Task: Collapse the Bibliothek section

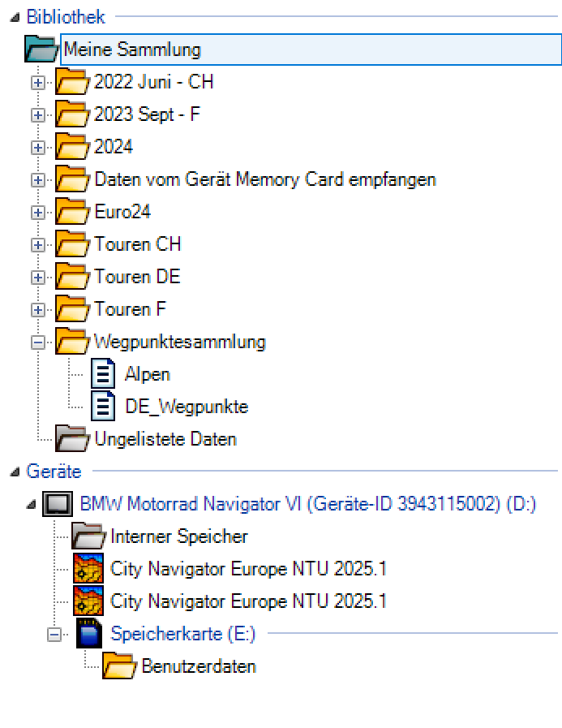Action: (x=15, y=18)
